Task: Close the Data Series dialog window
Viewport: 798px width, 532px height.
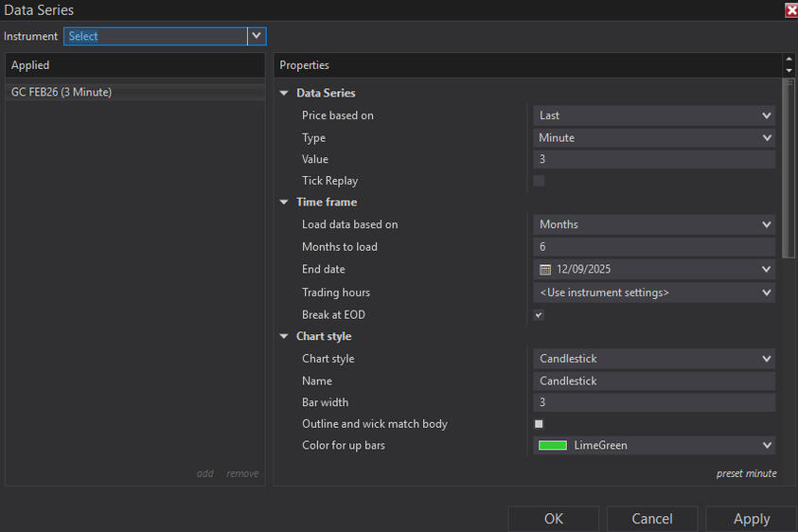Action: pos(790,10)
